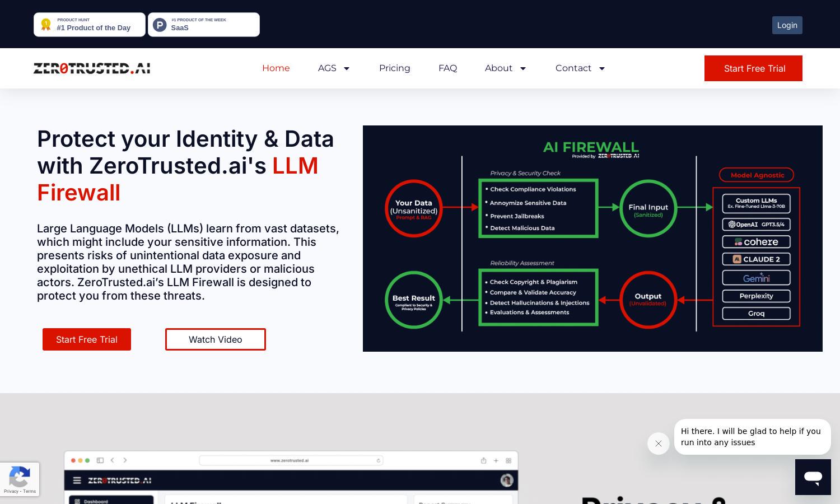Click the sidebar toggle icon in preview browser
This screenshot has height=504, width=840.
(x=100, y=460)
